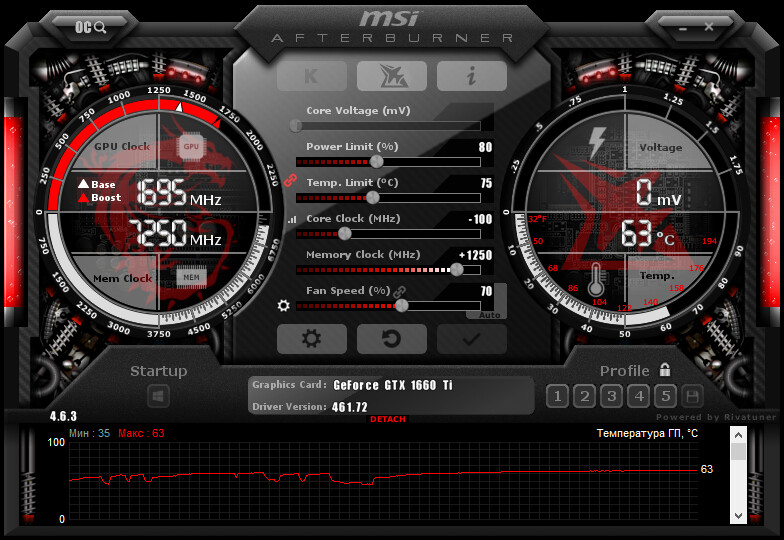The height and width of the screenshot is (540, 784).
Task: Open the OC Scanner button
Action: pos(90,27)
